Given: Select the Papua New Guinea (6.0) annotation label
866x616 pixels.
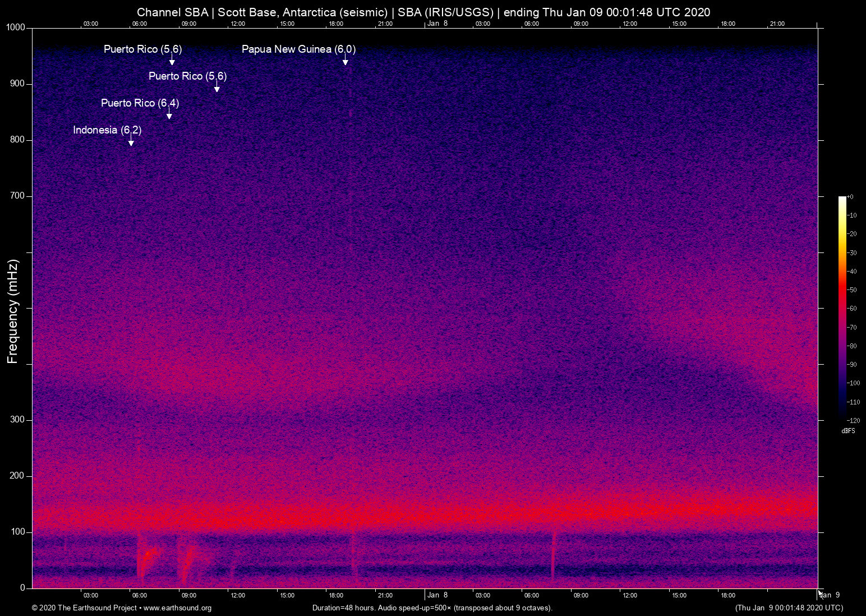Looking at the screenshot, I should tap(298, 49).
